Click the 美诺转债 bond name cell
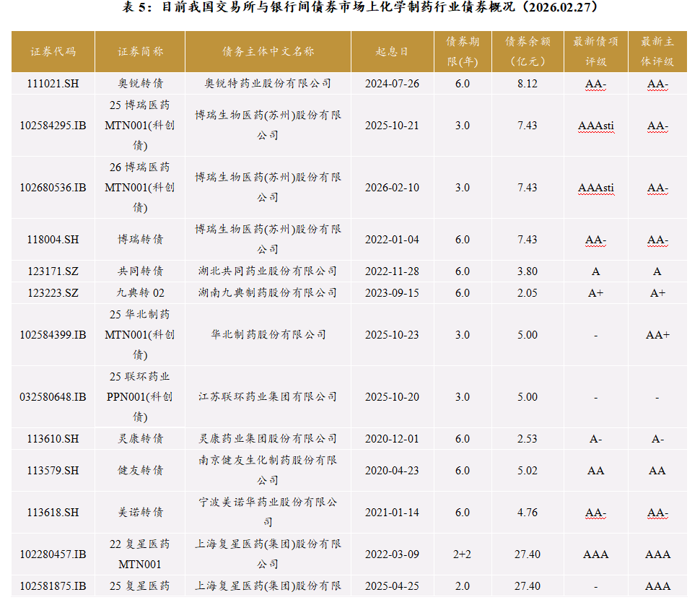The height and width of the screenshot is (605, 700). [140, 513]
